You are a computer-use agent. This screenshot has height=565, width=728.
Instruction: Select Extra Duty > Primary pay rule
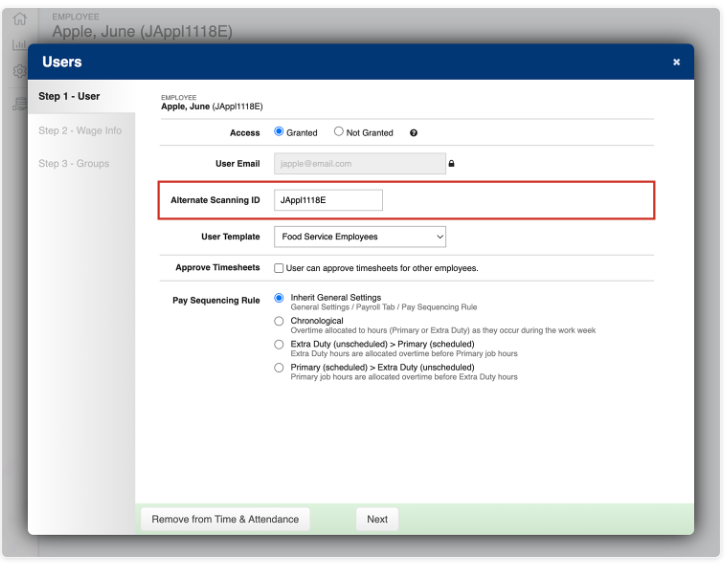[279, 344]
